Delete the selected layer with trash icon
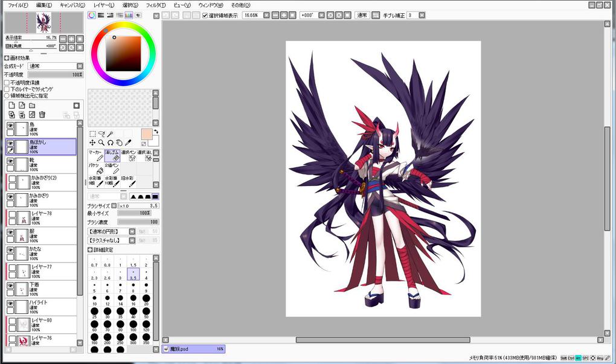This screenshot has width=616, height=364. click(42, 115)
